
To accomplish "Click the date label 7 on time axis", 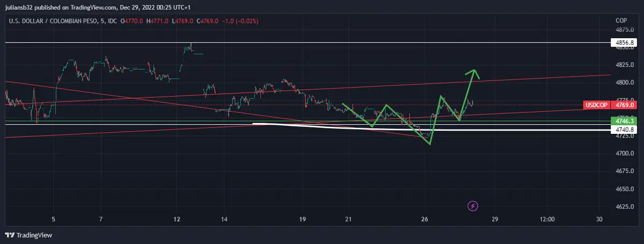I will pyautogui.click(x=101, y=219).
